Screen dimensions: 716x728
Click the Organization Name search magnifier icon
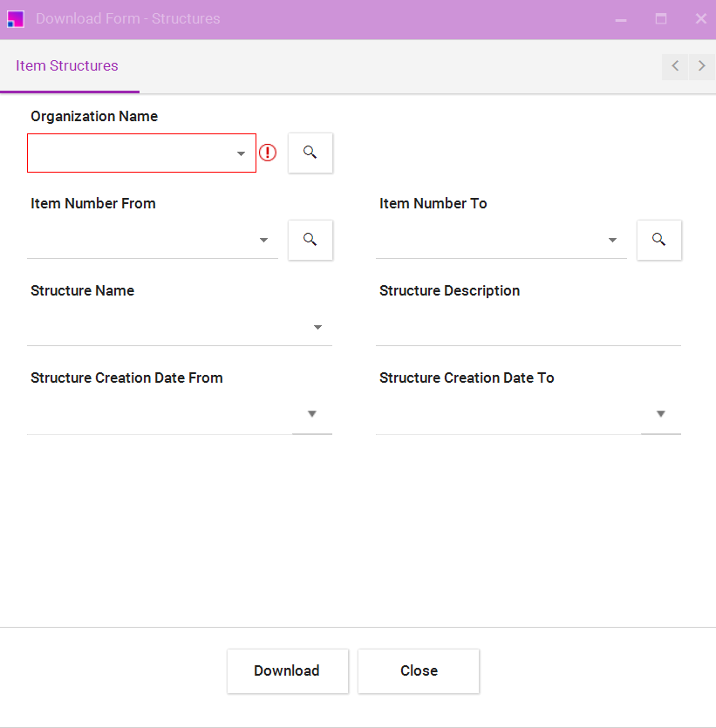[x=310, y=153]
